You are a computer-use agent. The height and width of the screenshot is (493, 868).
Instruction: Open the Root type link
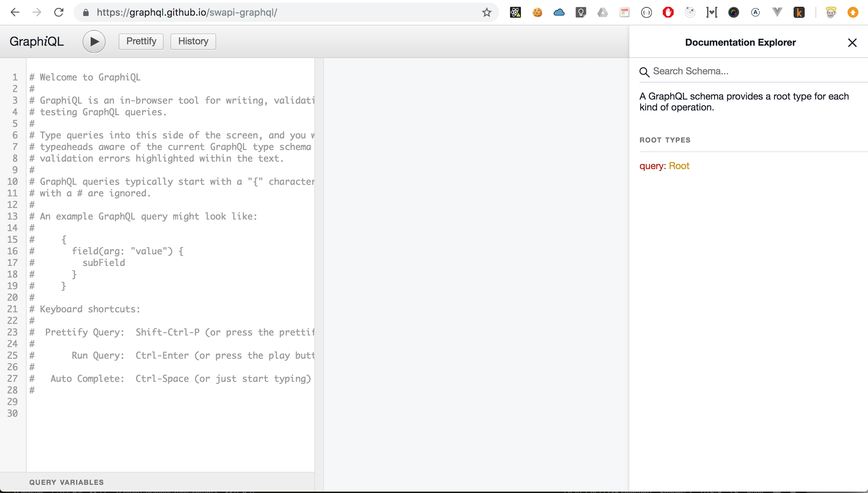pos(679,166)
